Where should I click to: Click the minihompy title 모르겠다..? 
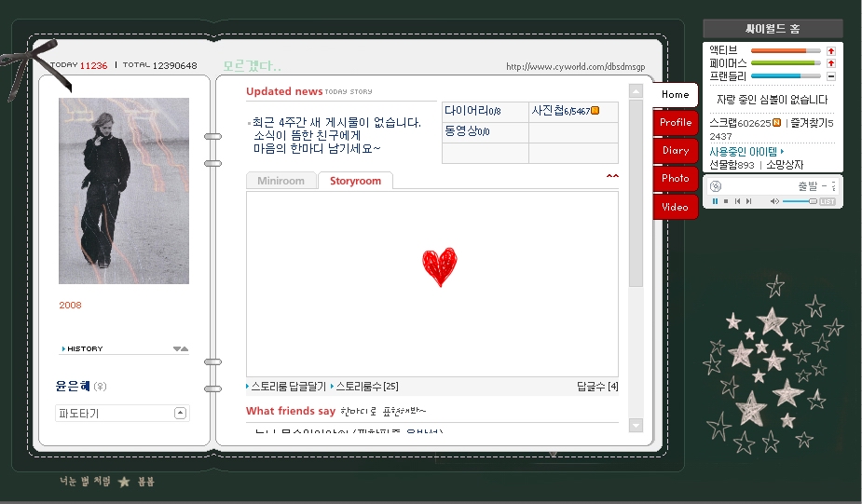tap(252, 66)
